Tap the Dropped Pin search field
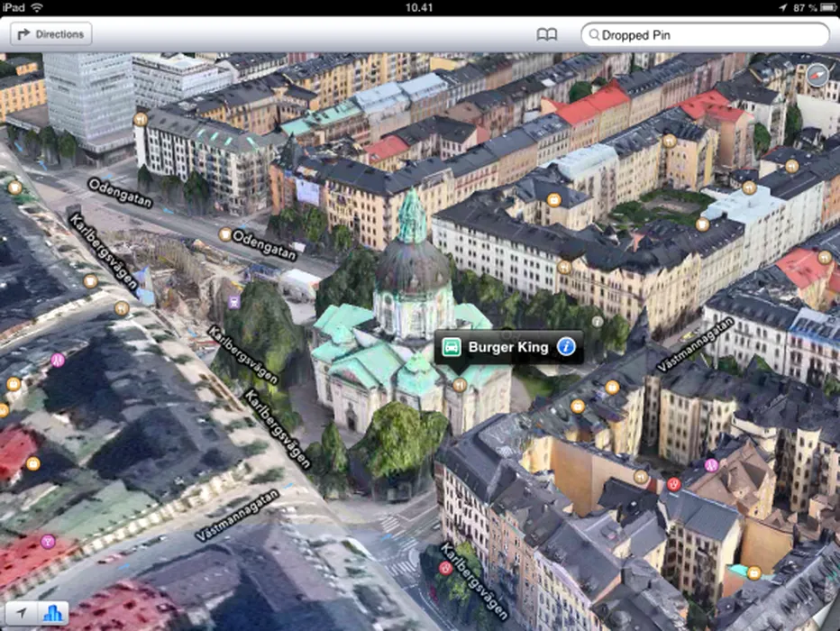 pyautogui.click(x=712, y=35)
